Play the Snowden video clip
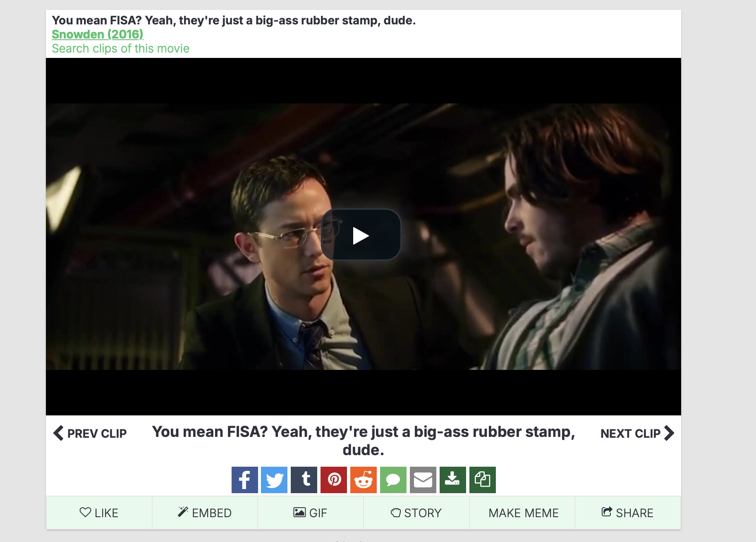The image size is (756, 542). click(361, 235)
